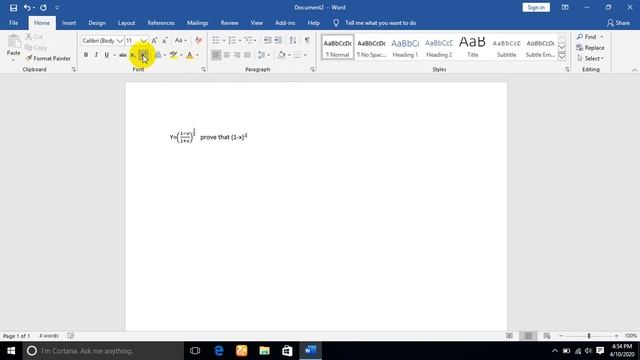Align text left
The width and height of the screenshot is (640, 360).
point(216,55)
